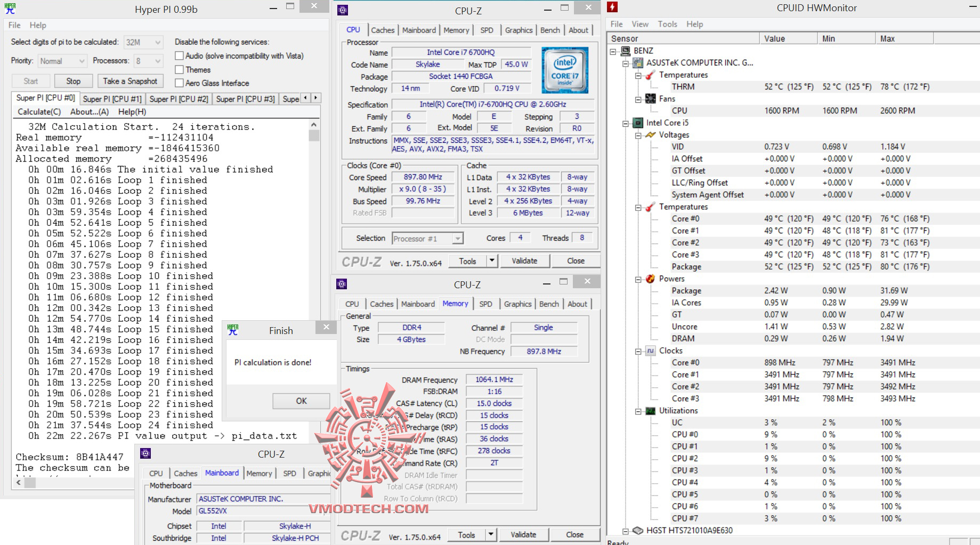980x545 pixels.
Task: Open the Tools menu in HWMonitor
Action: click(667, 24)
